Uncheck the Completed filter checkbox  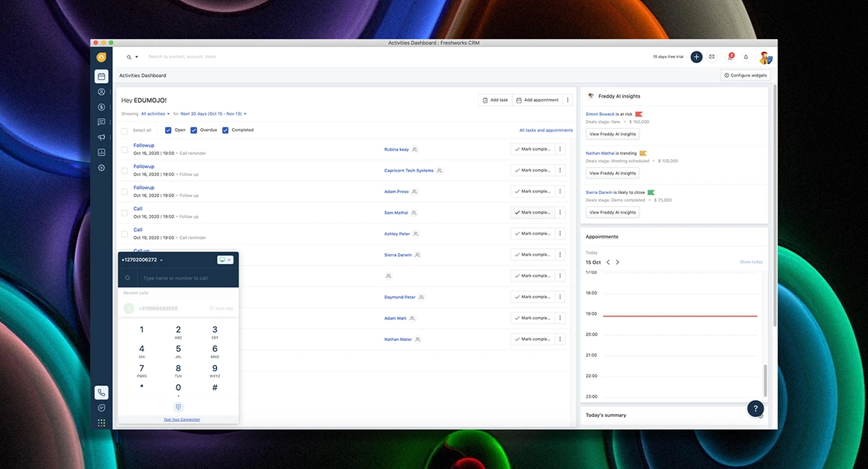click(225, 130)
